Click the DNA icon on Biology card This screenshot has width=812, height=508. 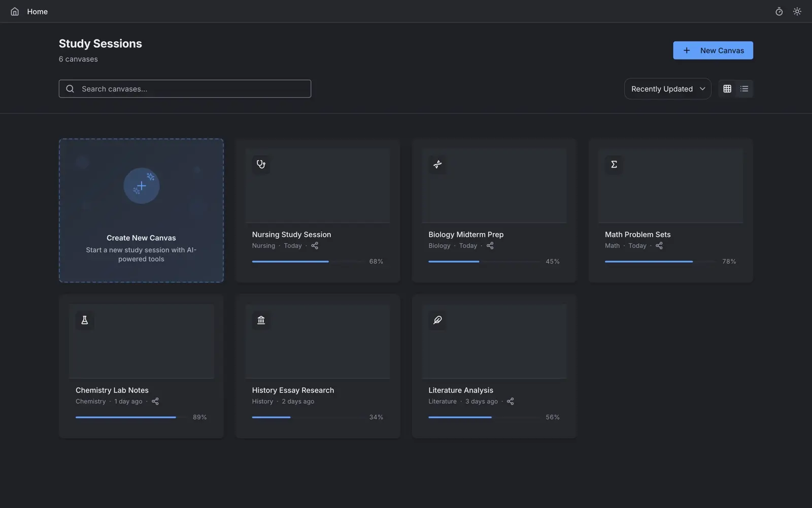(x=437, y=164)
